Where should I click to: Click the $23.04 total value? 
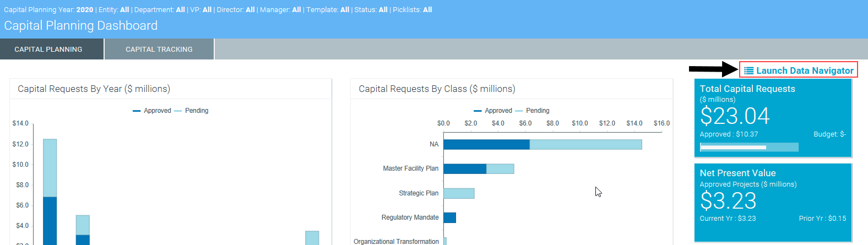(735, 116)
